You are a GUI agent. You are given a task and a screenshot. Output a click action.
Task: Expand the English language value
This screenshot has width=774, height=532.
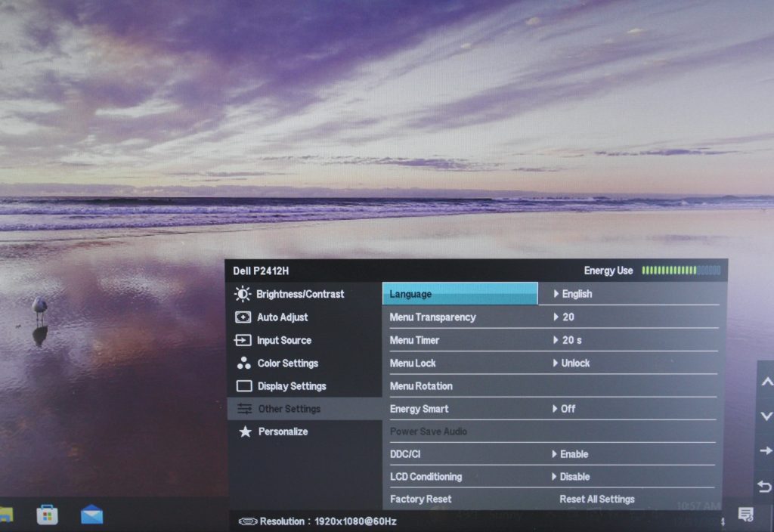[573, 294]
